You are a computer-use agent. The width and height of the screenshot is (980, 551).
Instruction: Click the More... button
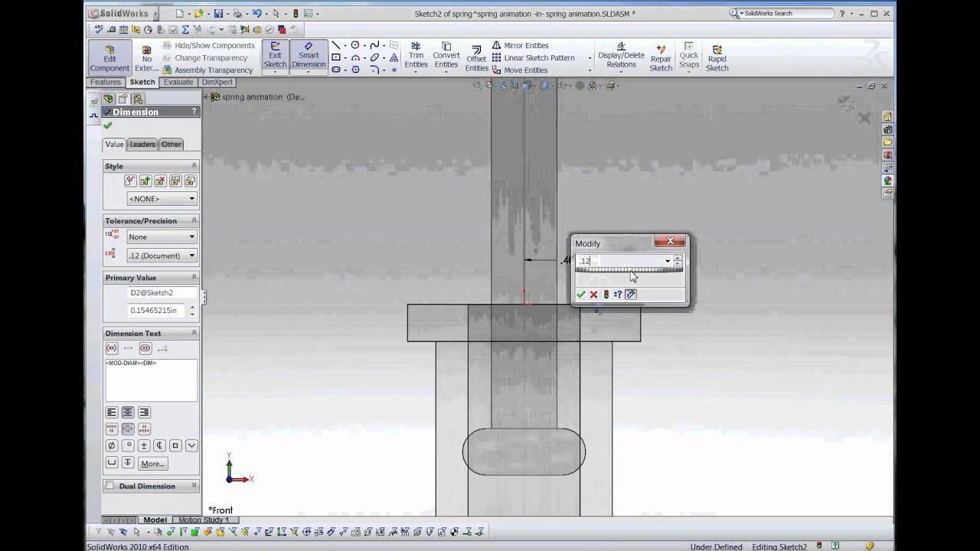click(x=152, y=464)
